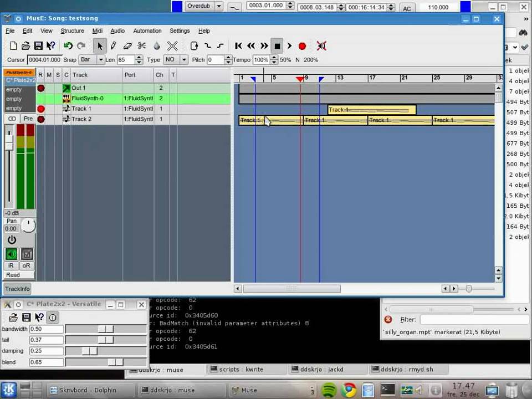The image size is (532, 399).
Task: Activate the What's This help pointer
Action: coord(51,46)
